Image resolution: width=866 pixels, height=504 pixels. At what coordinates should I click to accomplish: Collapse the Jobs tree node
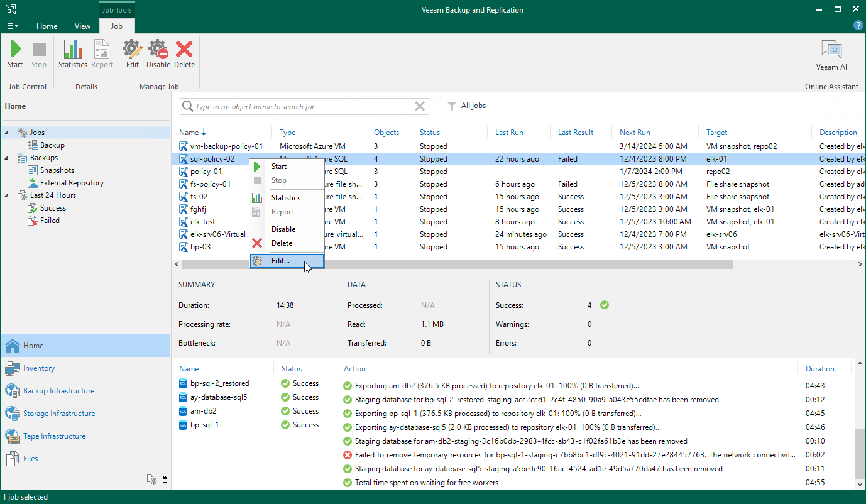7,133
